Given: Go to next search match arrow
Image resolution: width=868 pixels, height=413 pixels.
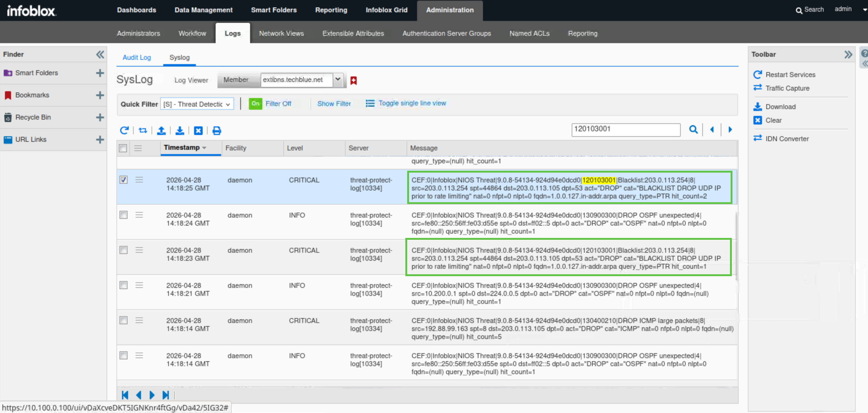Looking at the screenshot, I should pos(730,129).
